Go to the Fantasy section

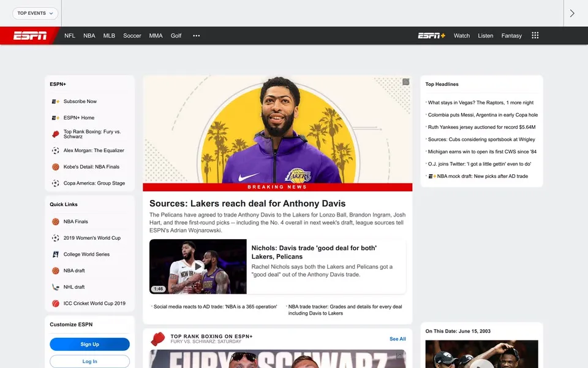[511, 36]
